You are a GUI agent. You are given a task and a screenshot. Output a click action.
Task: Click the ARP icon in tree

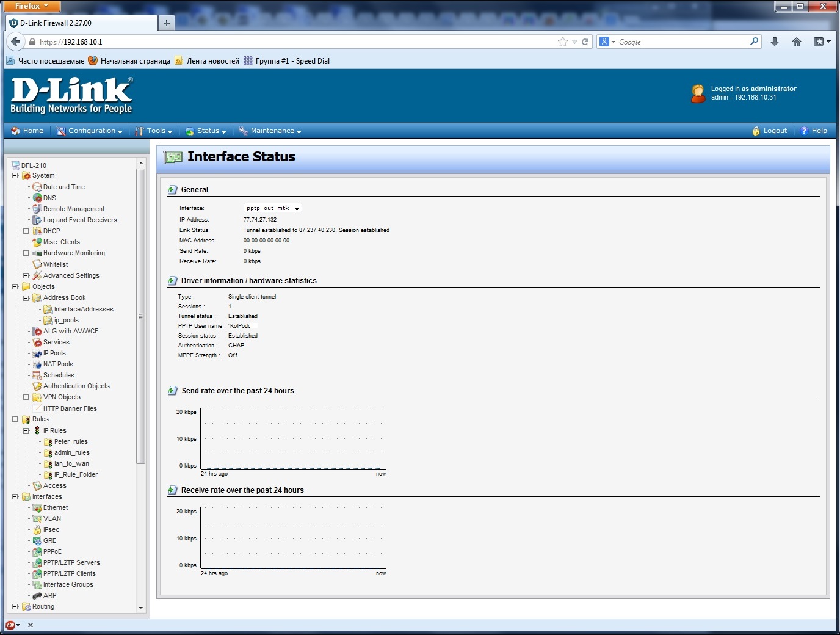point(37,595)
